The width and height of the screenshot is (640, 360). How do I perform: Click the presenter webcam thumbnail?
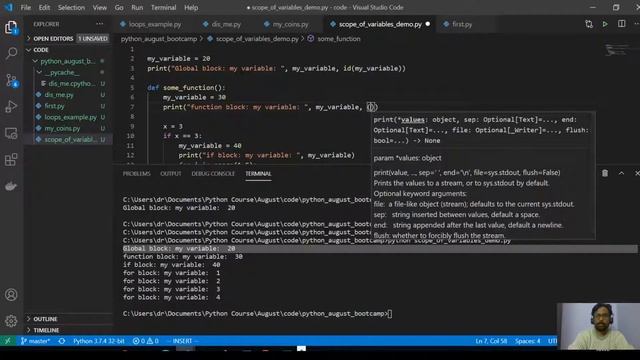click(598, 326)
